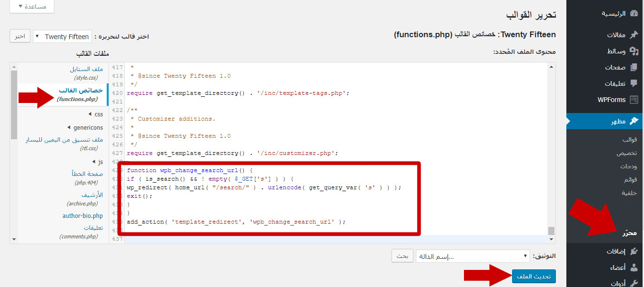Open the Twenty Fifteen theme dropdown

pyautogui.click(x=62, y=37)
